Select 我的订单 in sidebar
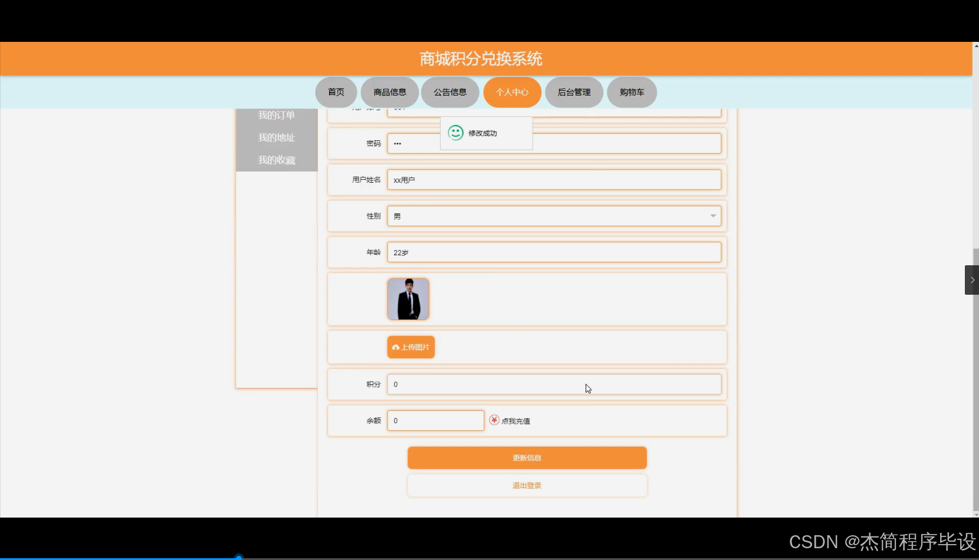The image size is (979, 560). click(x=277, y=115)
